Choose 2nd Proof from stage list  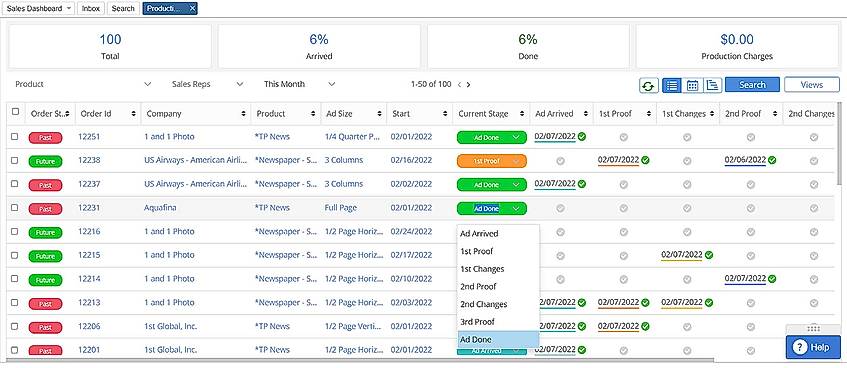(x=498, y=286)
